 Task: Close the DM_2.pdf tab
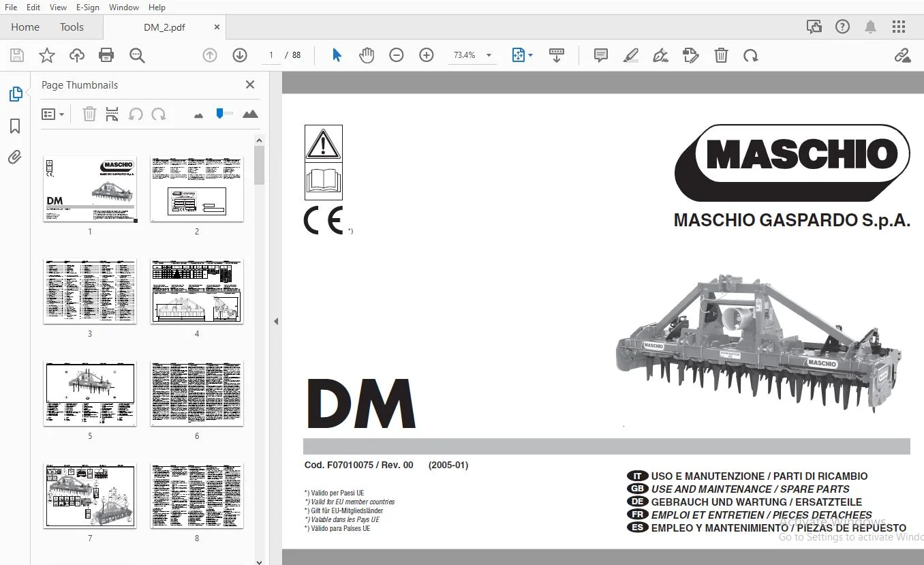click(217, 27)
